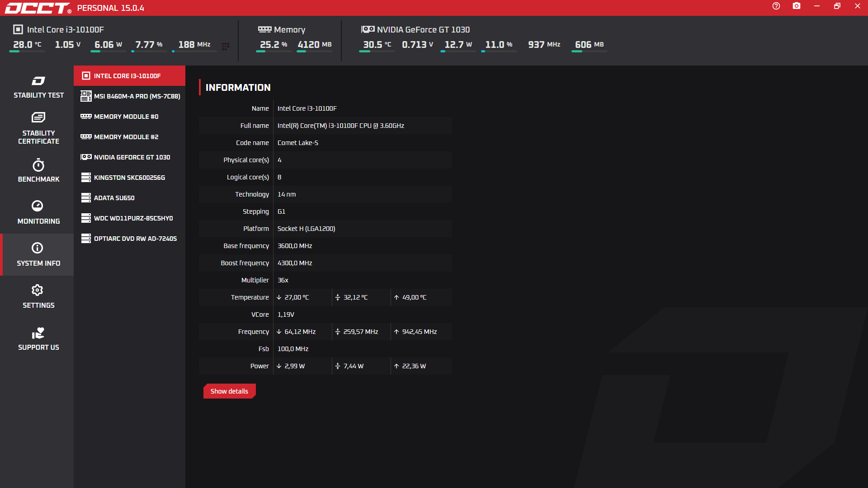Click the CPU temperature 28.0 °C readout
Viewport: 868px width, 488px height.
click(x=27, y=45)
